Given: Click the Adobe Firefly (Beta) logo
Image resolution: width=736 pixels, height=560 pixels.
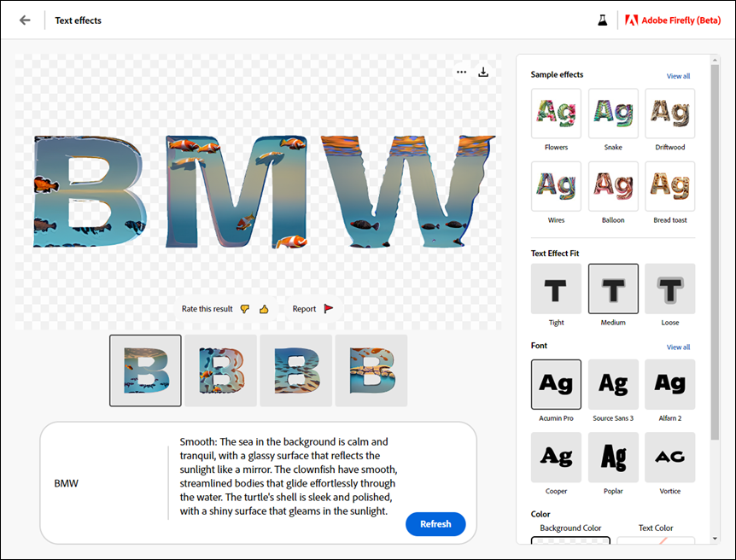Looking at the screenshot, I should 672,20.
